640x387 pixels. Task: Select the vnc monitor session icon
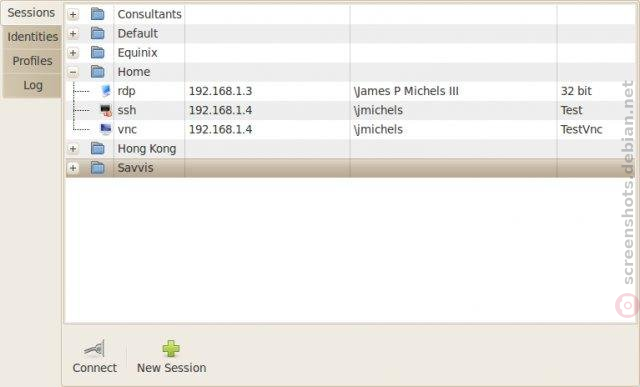click(106, 129)
